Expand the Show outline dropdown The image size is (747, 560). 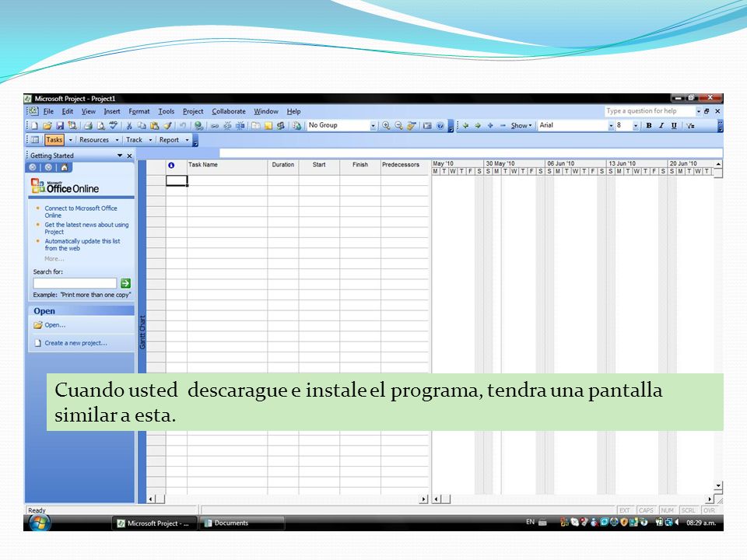521,126
